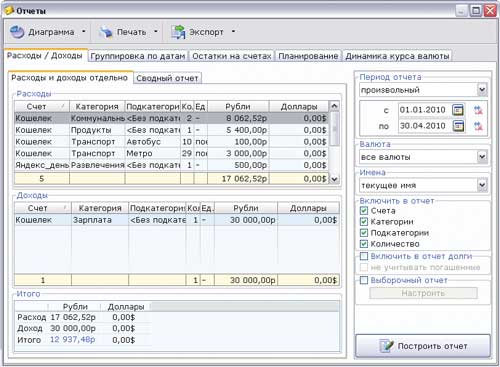Click the Расходы table scrollbar thumb
500x367 pixels.
(x=334, y=129)
